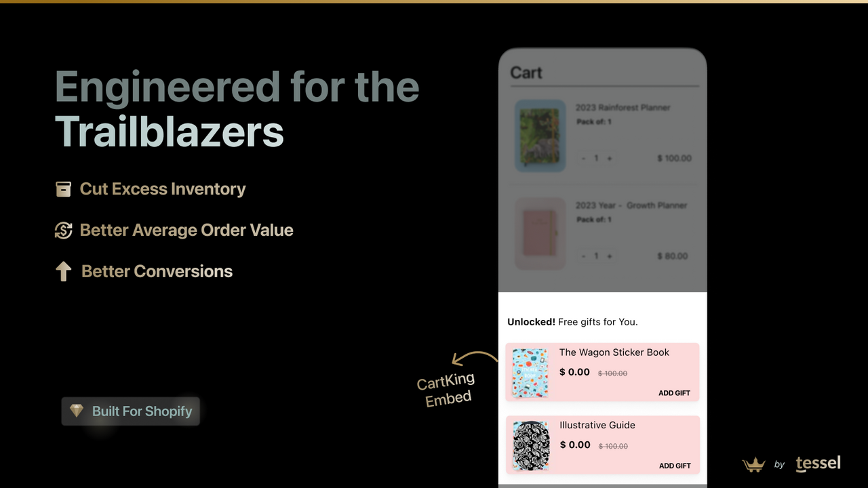Click the gold crown CartKing logo icon
The height and width of the screenshot is (488, 868).
click(x=753, y=465)
